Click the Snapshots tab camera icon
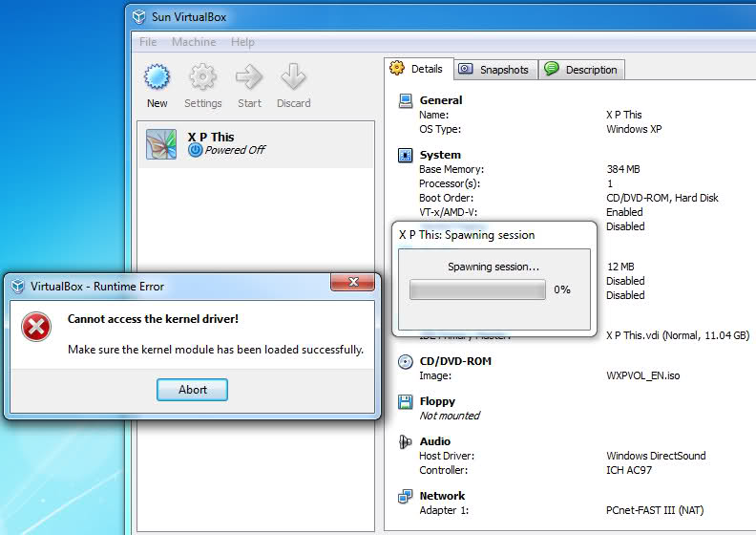The image size is (756, 535). [x=465, y=69]
